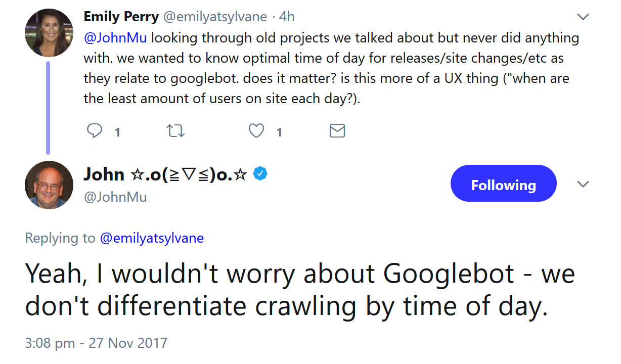Unfollow by clicking the Following button
Viewport: 621px width, 364px height.
click(503, 184)
